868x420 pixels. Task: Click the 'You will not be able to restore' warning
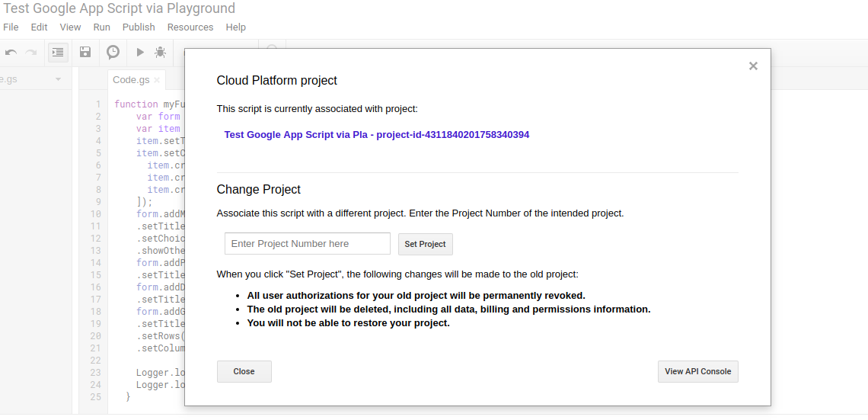[x=348, y=323]
